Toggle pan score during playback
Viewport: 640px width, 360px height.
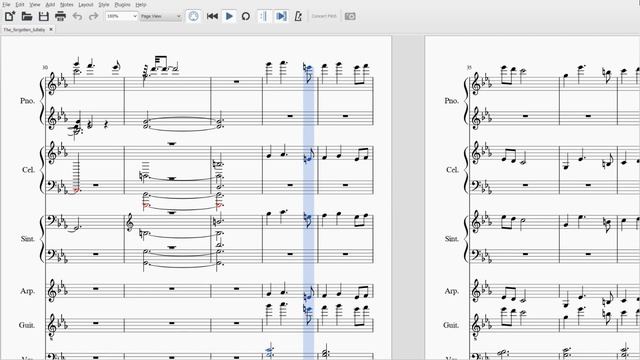pyautogui.click(x=281, y=16)
